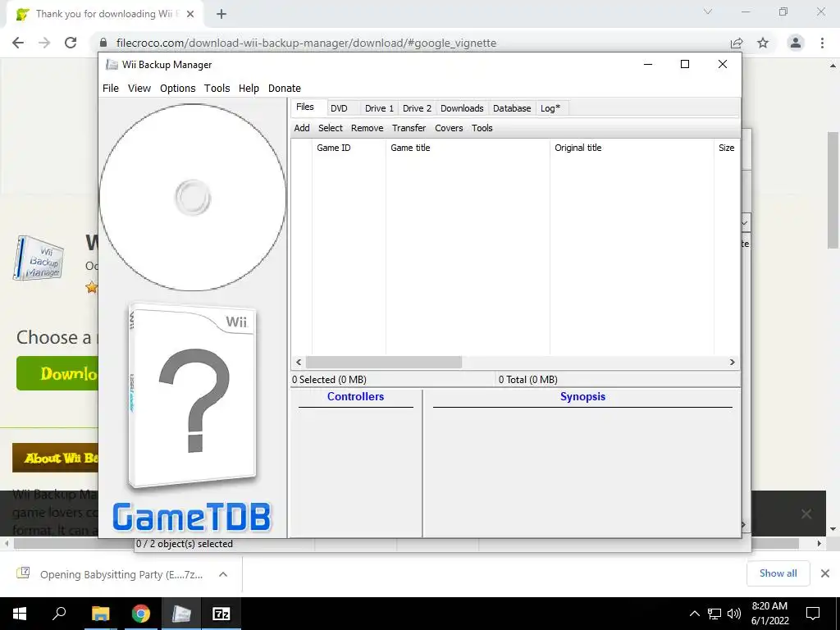840x630 pixels.
Task: Show hidden system tray icons
Action: [694, 614]
